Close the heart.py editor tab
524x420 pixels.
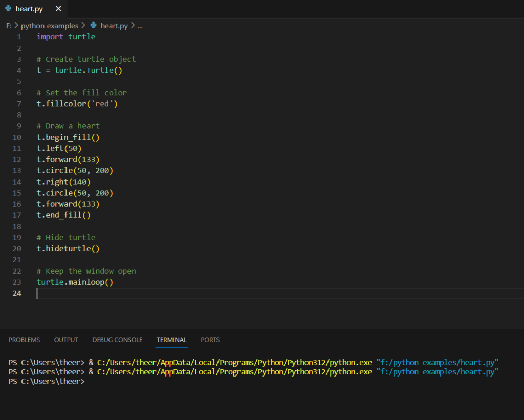coord(58,9)
